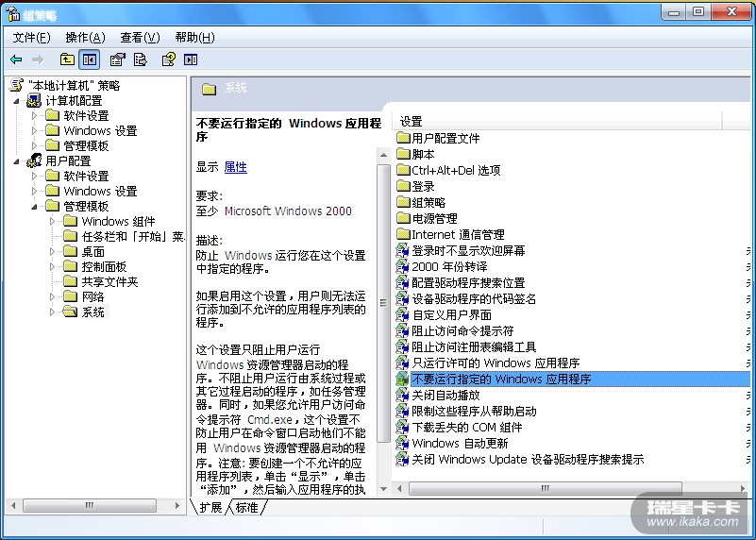Open the Ctrl+Alt+Del 选项 folder icon
This screenshot has width=756, height=540.
[403, 170]
